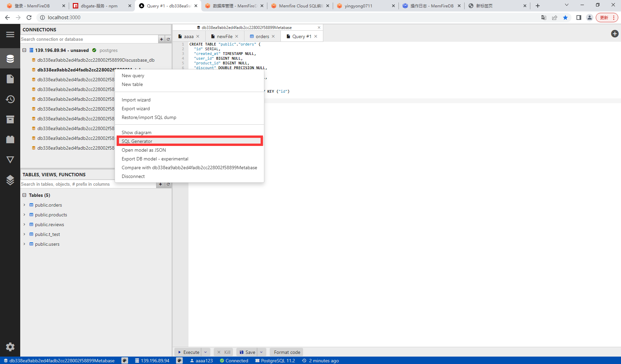The height and width of the screenshot is (364, 621).
Task: Close the aaaa tab
Action: click(x=198, y=36)
